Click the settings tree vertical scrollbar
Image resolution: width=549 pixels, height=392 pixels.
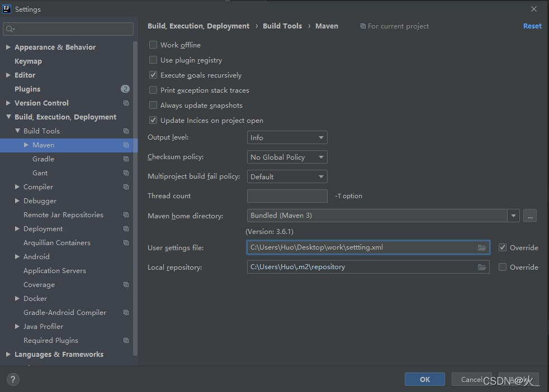135,199
